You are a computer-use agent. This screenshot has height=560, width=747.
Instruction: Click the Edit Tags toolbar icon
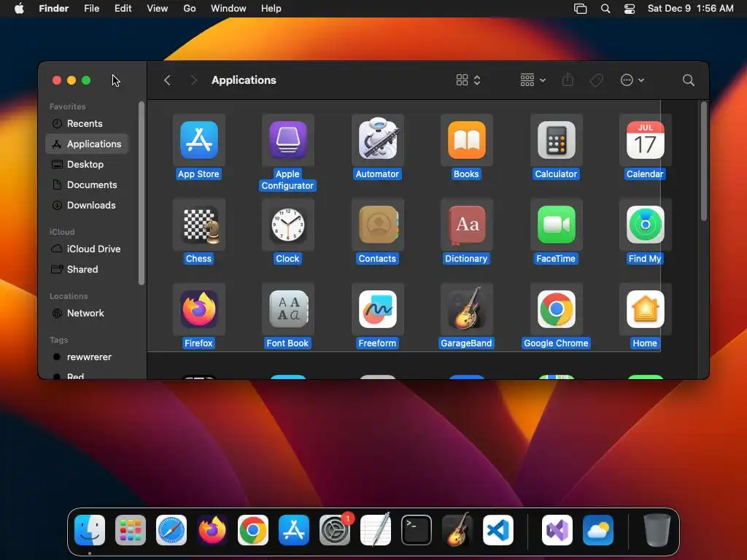596,80
